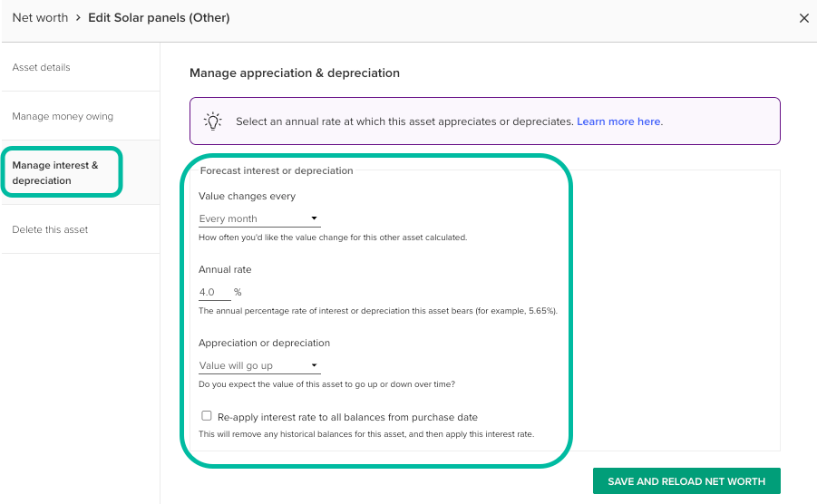817x504 pixels.
Task: Go to Manage money owing tab
Action: 63,116
